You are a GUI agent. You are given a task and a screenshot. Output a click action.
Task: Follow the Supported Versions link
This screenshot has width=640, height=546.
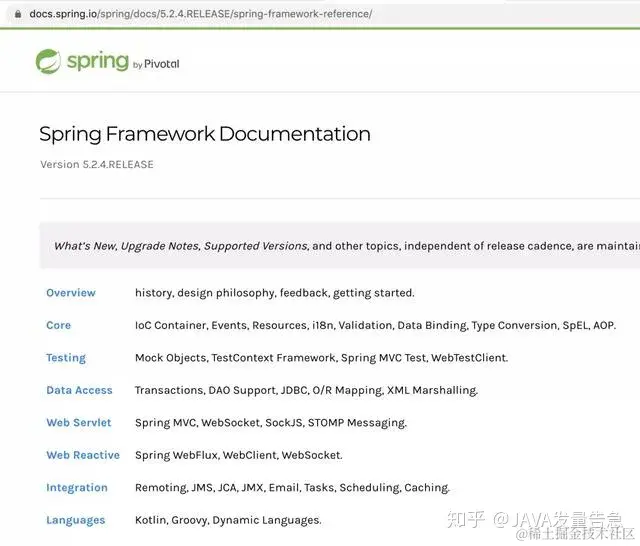click(256, 246)
